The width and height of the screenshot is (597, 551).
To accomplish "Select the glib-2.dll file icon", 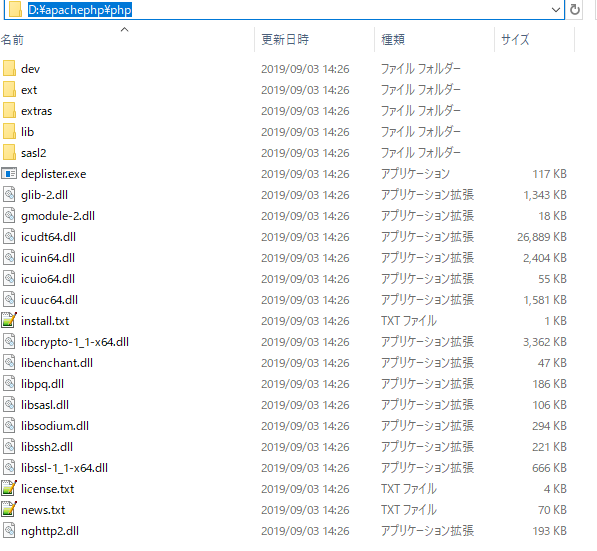I will (x=9, y=195).
